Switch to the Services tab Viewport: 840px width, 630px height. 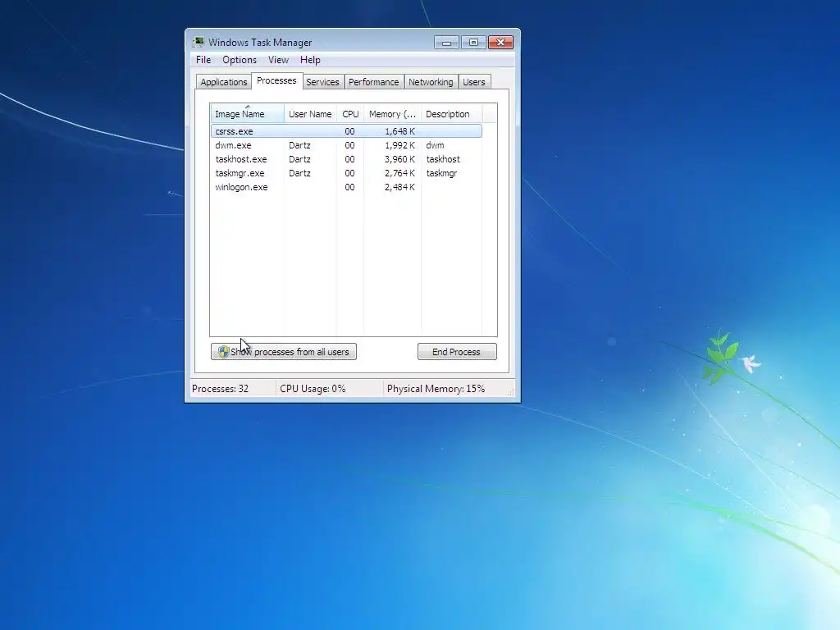(x=322, y=82)
